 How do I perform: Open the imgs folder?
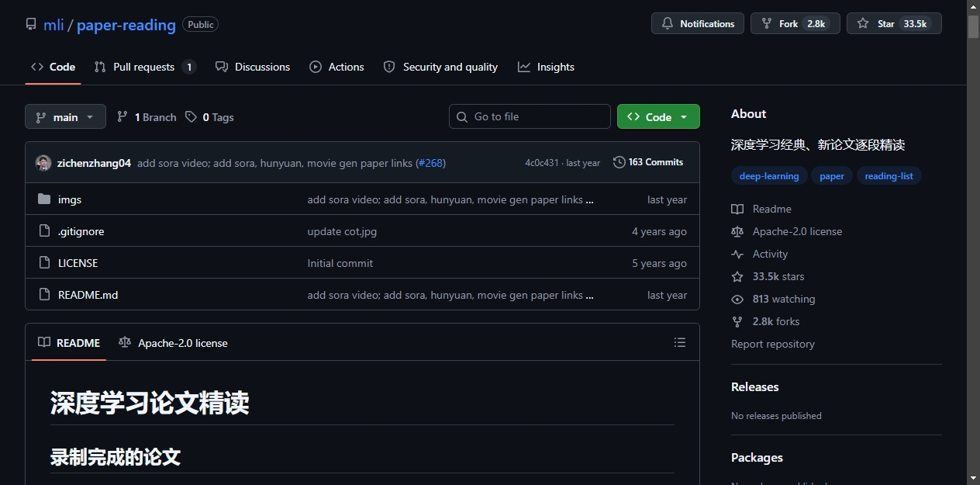click(70, 199)
